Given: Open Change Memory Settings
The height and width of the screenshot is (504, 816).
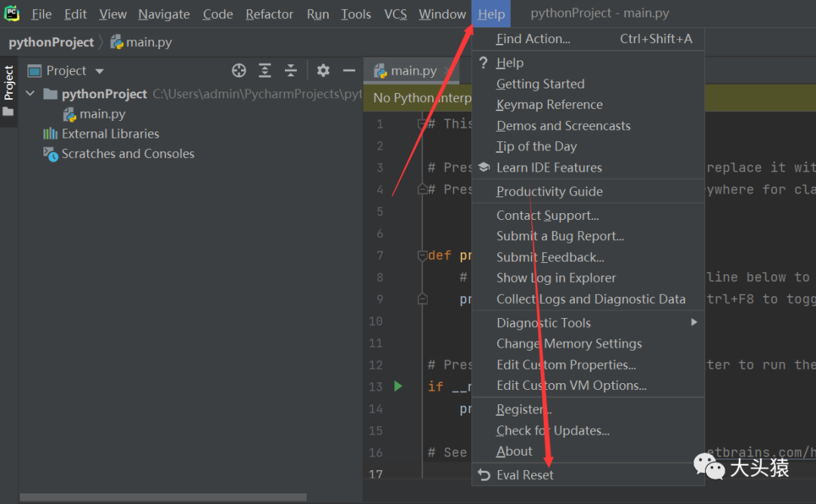Looking at the screenshot, I should coord(588,344).
